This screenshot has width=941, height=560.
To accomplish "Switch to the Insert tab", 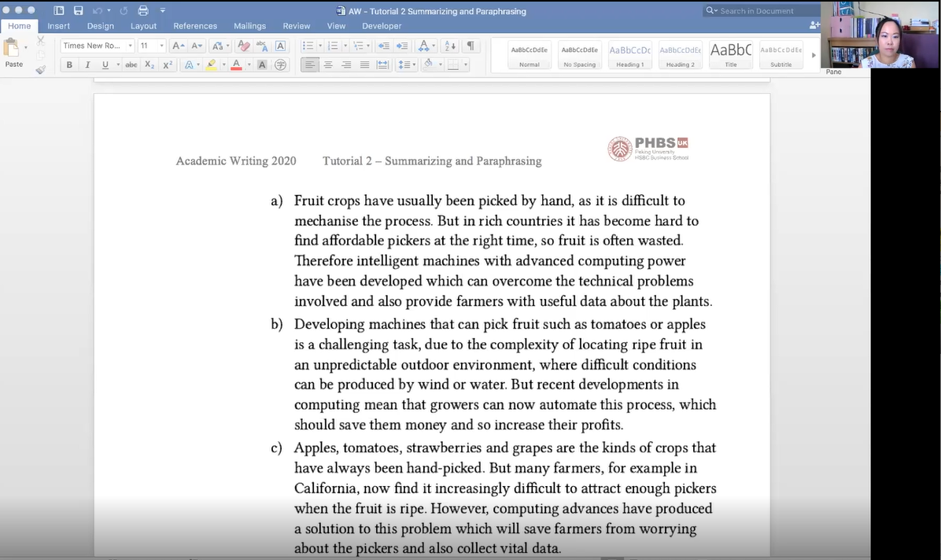I will tap(59, 26).
